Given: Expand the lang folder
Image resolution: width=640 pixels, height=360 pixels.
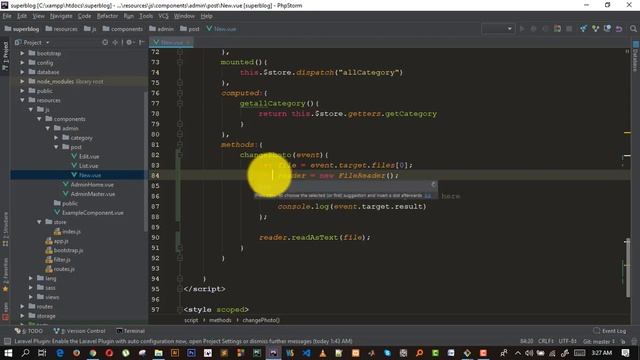Looking at the screenshot, I should (x=31, y=278).
